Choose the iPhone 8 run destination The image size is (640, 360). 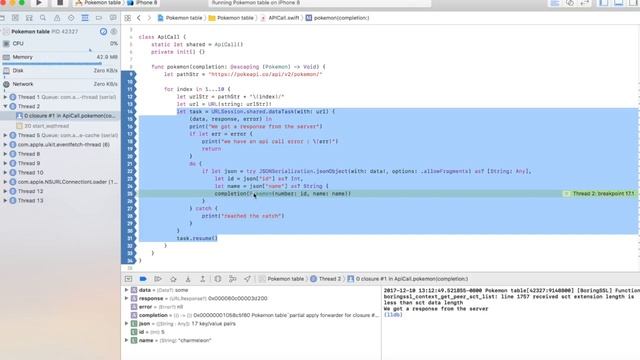[x=142, y=2]
